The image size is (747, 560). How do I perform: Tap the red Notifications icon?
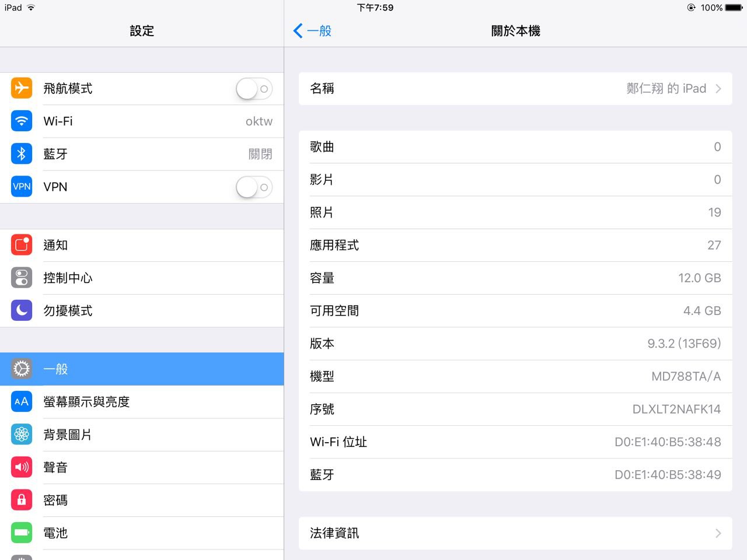[22, 245]
